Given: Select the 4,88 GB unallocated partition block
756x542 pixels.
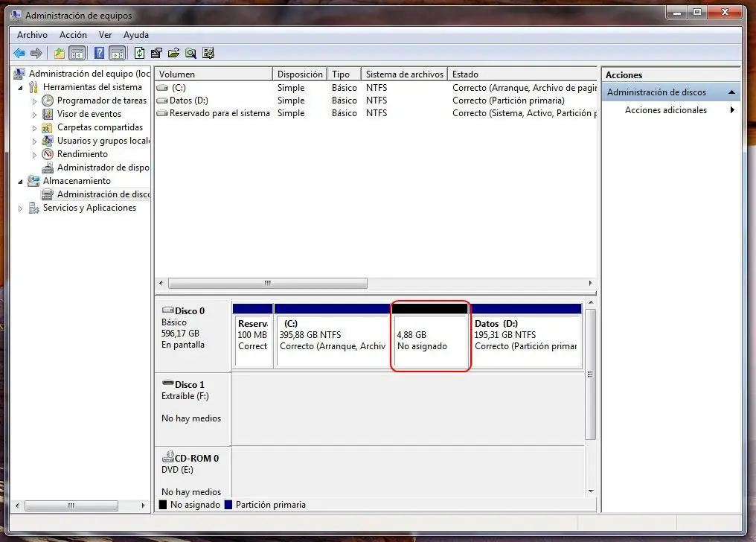Looking at the screenshot, I should click(431, 340).
